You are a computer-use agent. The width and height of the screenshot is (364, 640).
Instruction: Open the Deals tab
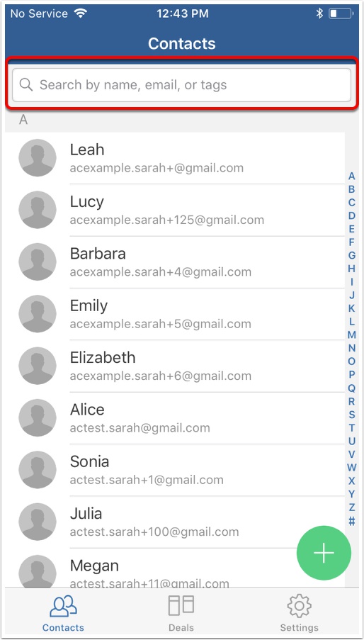click(x=181, y=613)
